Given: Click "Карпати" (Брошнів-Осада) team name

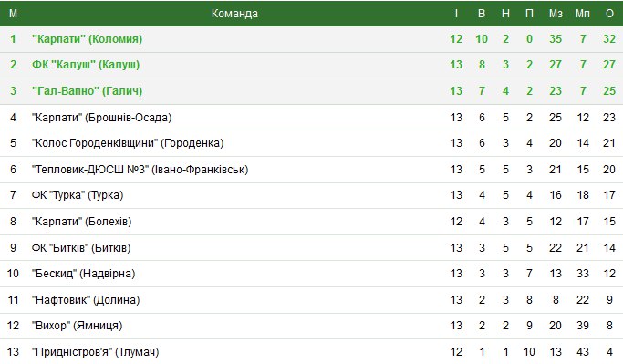Looking at the screenshot, I should tap(102, 117).
